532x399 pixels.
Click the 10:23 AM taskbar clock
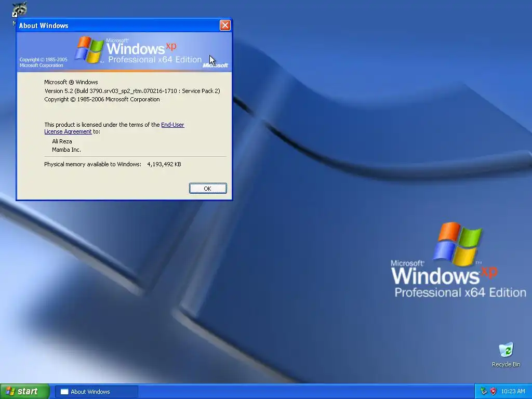(513, 392)
